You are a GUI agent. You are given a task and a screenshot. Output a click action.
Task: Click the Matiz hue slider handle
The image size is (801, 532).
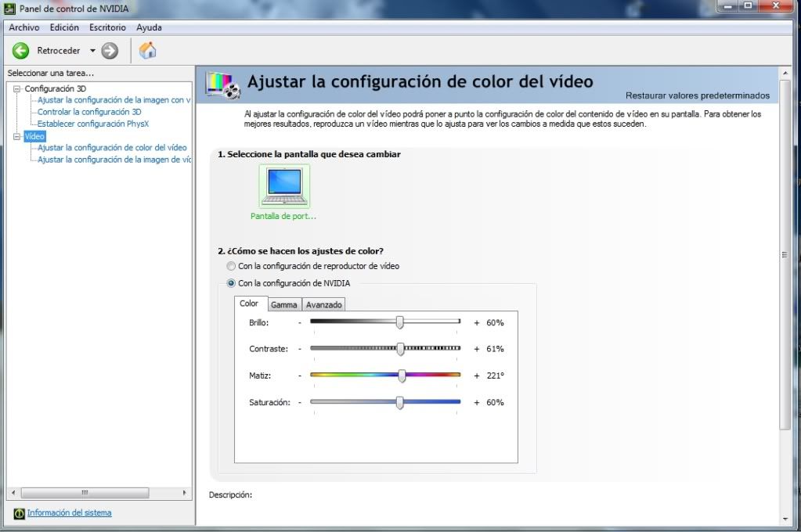[402, 376]
